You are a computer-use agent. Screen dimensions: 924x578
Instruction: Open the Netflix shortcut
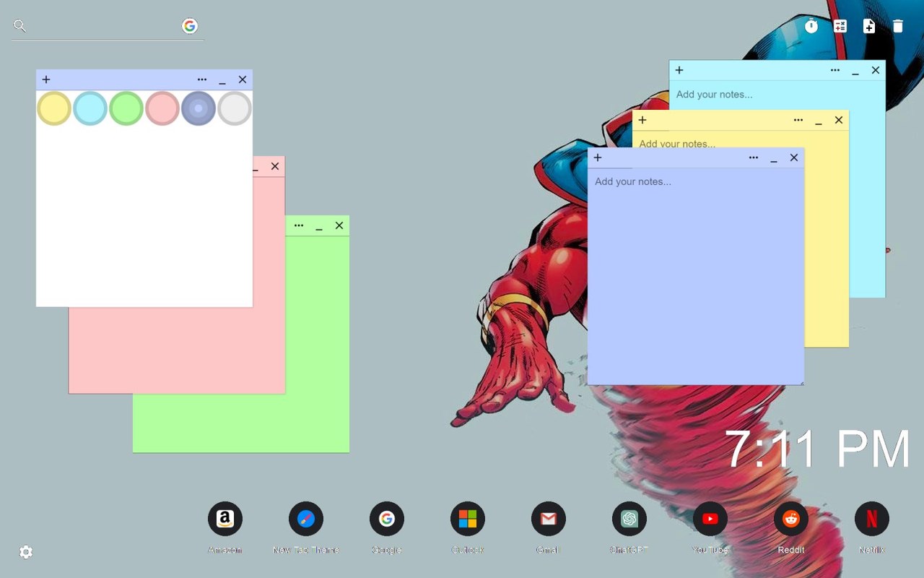(x=872, y=519)
